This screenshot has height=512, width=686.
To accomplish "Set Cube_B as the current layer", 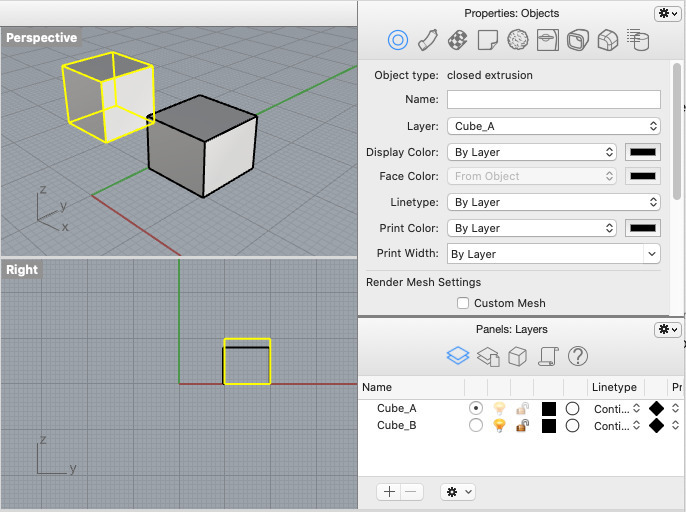I will [475, 425].
